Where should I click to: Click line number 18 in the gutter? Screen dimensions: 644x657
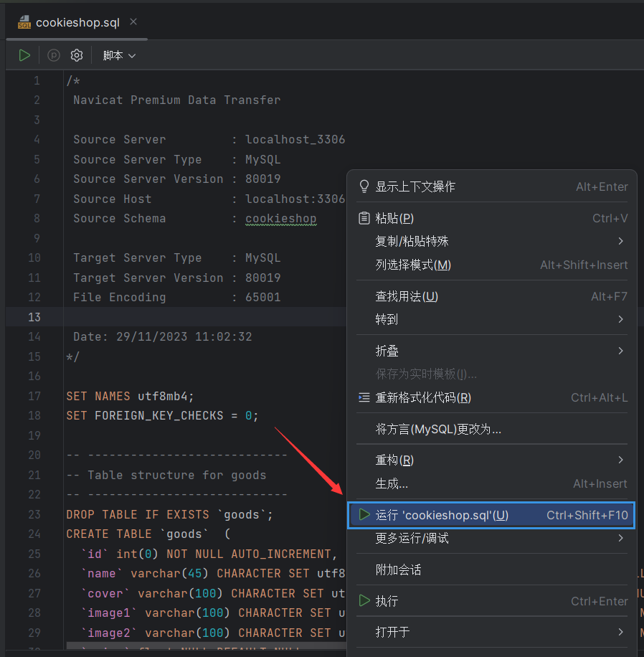tap(34, 415)
